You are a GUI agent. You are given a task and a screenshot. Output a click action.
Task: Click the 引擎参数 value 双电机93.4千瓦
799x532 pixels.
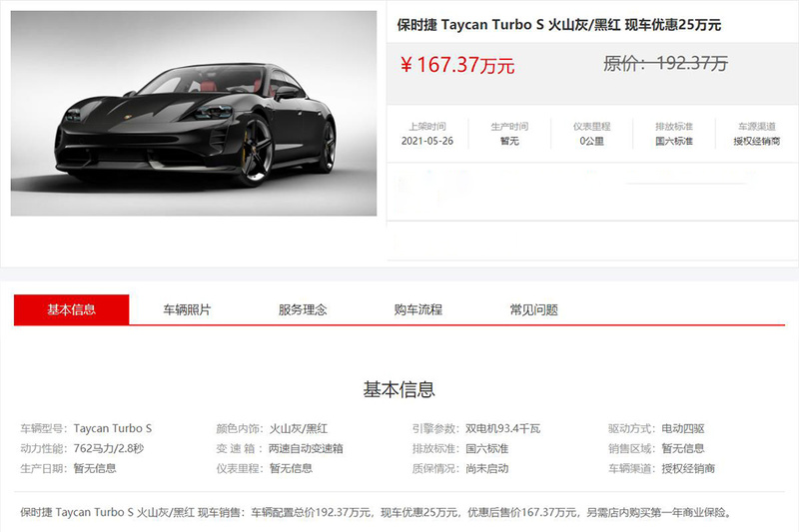coord(503,428)
